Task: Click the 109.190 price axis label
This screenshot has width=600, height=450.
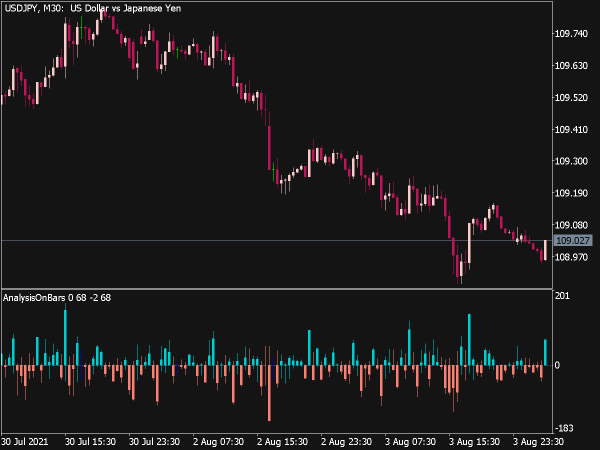Action: pos(571,193)
